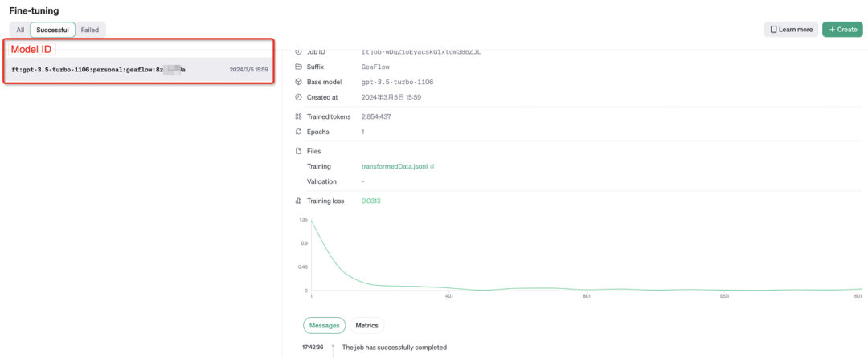Click the 0.0313 training loss value

click(x=371, y=201)
